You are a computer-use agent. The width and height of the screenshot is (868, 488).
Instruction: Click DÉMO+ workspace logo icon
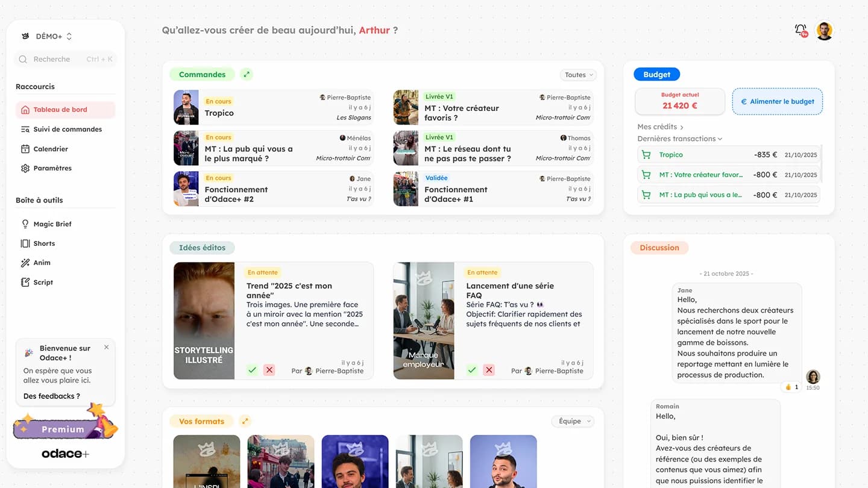tap(25, 36)
